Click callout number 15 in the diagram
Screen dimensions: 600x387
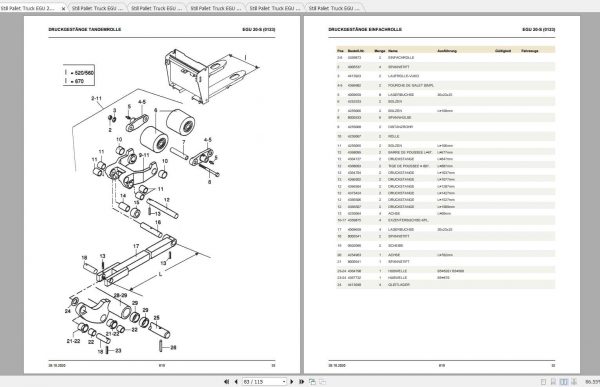point(136,202)
